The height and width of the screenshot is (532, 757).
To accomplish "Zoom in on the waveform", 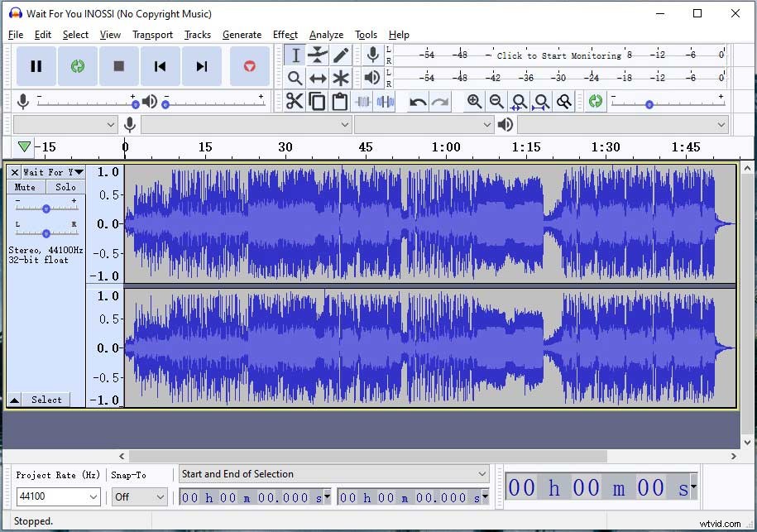I will coord(474,101).
